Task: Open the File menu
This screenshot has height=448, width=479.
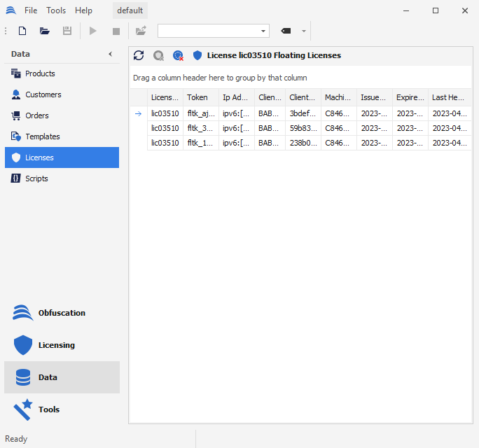Action: pyautogui.click(x=31, y=10)
